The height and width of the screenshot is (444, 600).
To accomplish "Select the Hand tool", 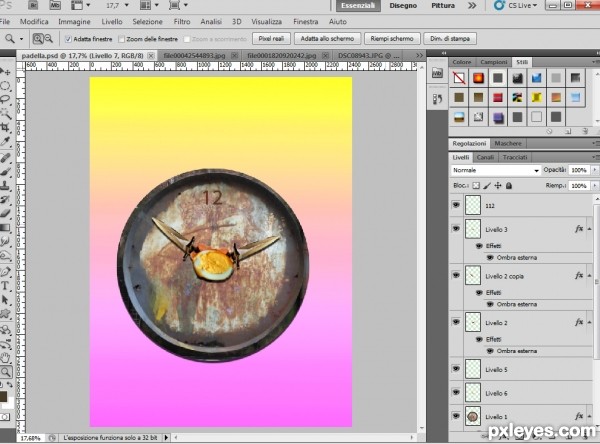I will pyautogui.click(x=5, y=358).
